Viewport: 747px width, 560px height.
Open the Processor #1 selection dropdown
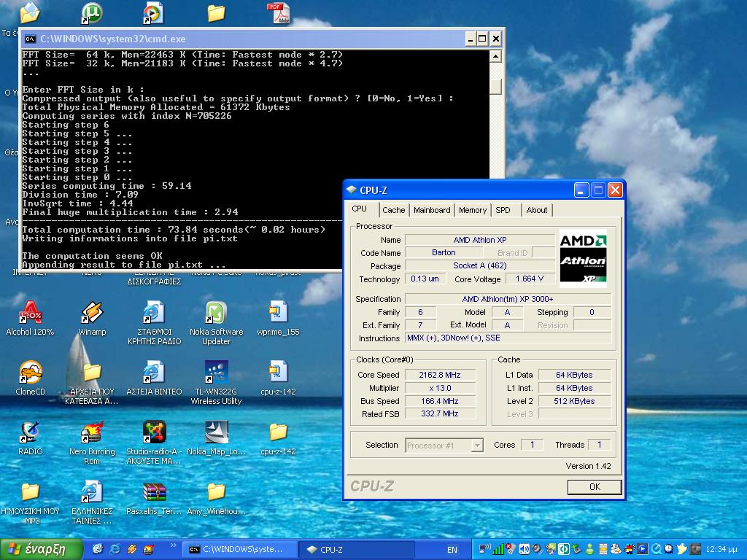pos(444,446)
